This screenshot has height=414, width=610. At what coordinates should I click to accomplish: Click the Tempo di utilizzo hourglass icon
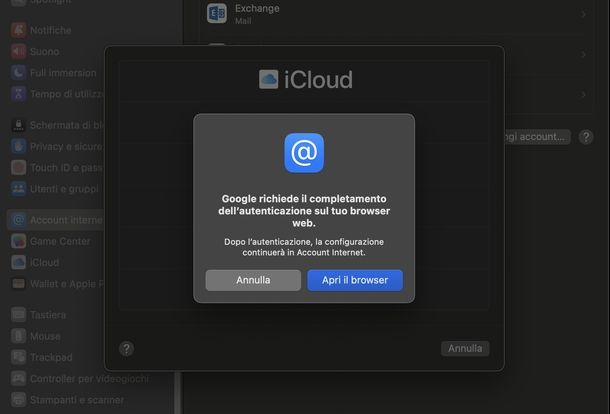coord(18,94)
